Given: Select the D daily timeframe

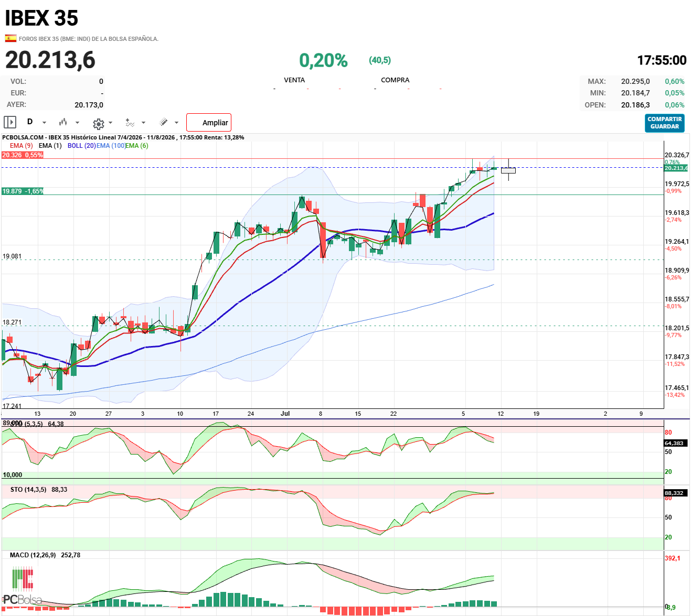Looking at the screenshot, I should [x=30, y=122].
